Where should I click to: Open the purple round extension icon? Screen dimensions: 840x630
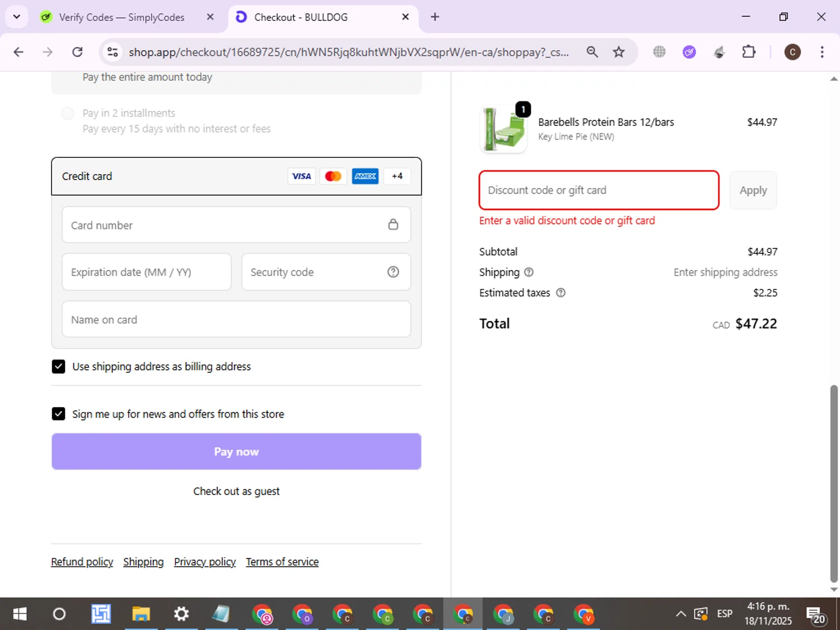pos(689,52)
